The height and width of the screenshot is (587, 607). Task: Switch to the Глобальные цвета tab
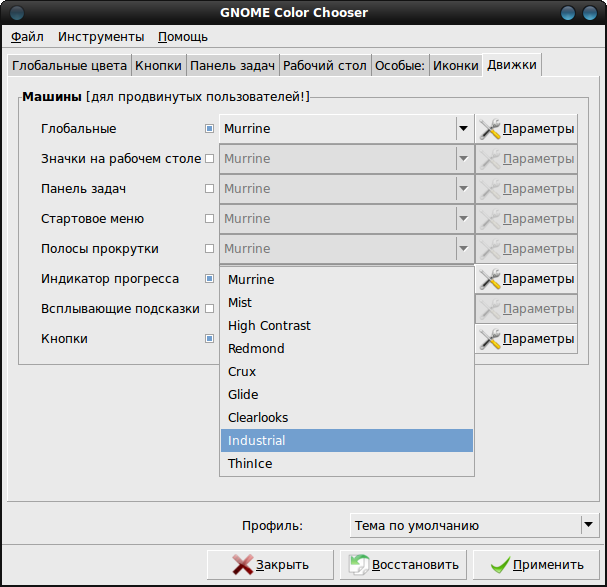coord(69,65)
